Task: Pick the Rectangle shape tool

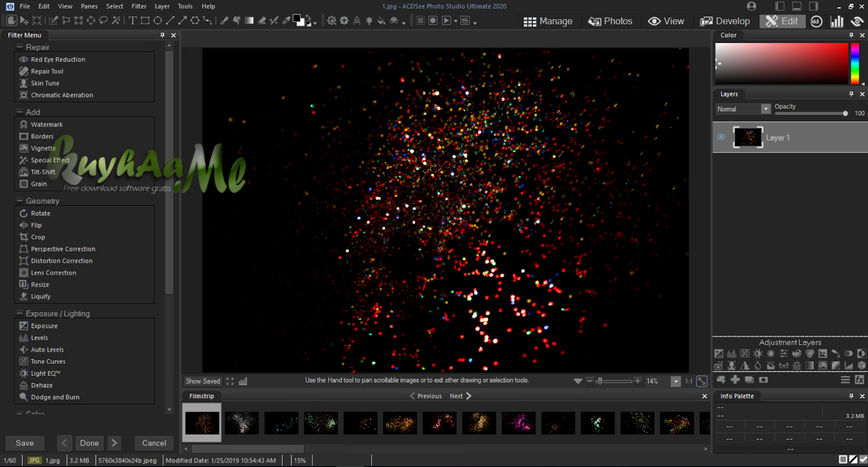Action: tap(145, 21)
